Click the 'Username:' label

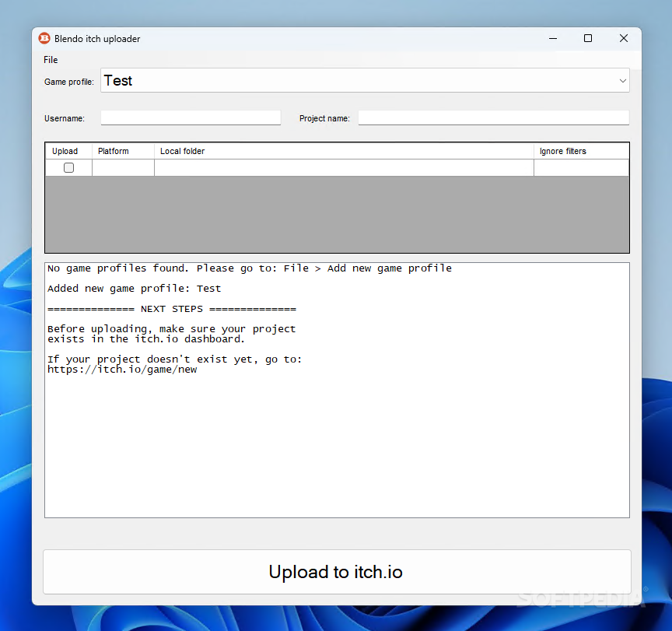[65, 118]
